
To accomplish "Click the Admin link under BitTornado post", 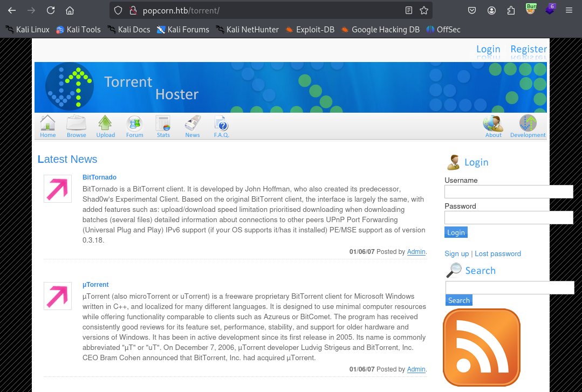I will [416, 252].
